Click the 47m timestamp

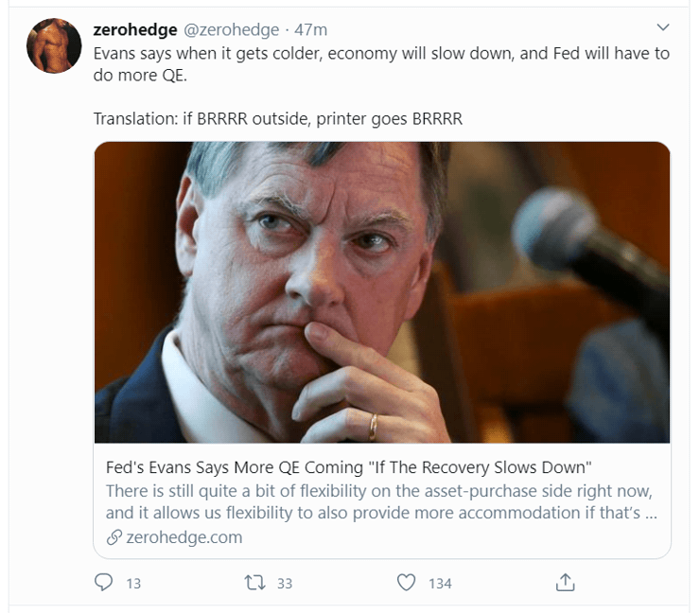[x=310, y=30]
